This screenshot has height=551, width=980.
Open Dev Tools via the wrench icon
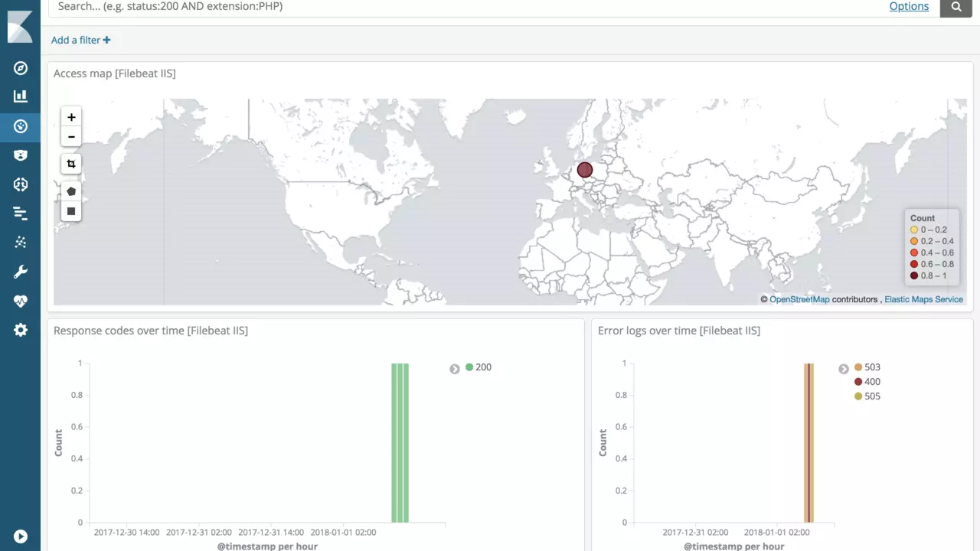(21, 272)
